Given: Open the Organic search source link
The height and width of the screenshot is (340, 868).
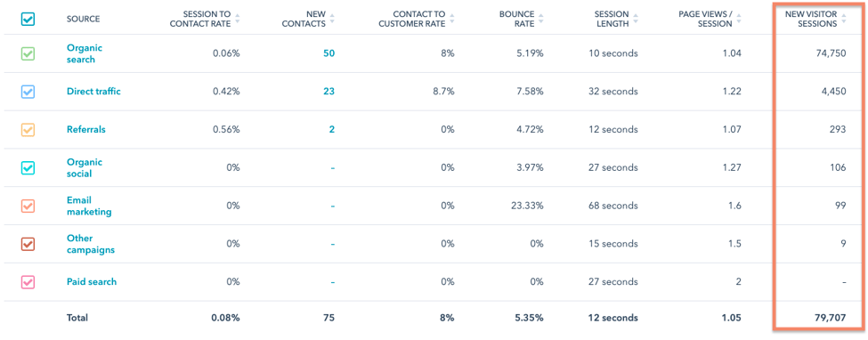Looking at the screenshot, I should 85,53.
